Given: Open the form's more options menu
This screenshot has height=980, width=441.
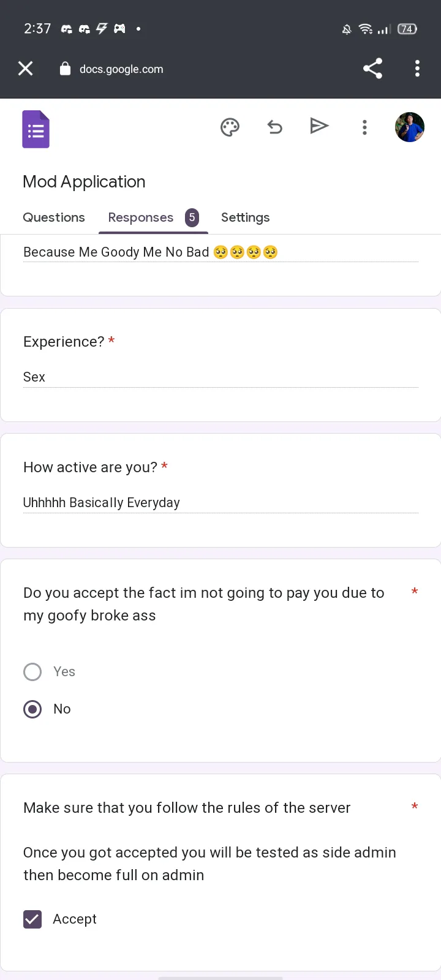Looking at the screenshot, I should click(x=364, y=127).
